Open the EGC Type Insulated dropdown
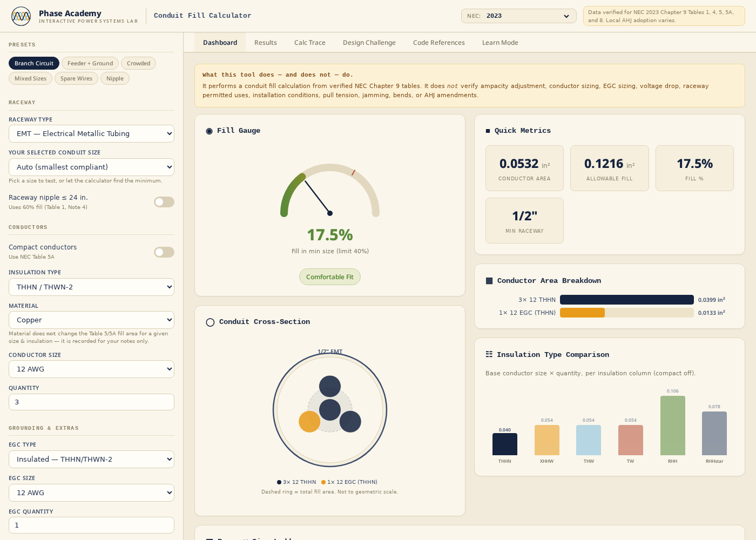Image resolution: width=756 pixels, height=540 pixels. coord(91,460)
